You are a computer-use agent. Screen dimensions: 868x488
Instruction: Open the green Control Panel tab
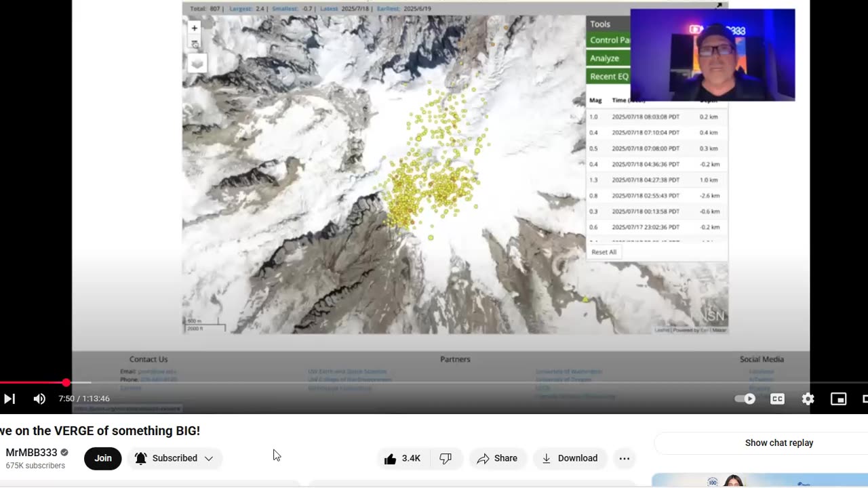click(609, 40)
